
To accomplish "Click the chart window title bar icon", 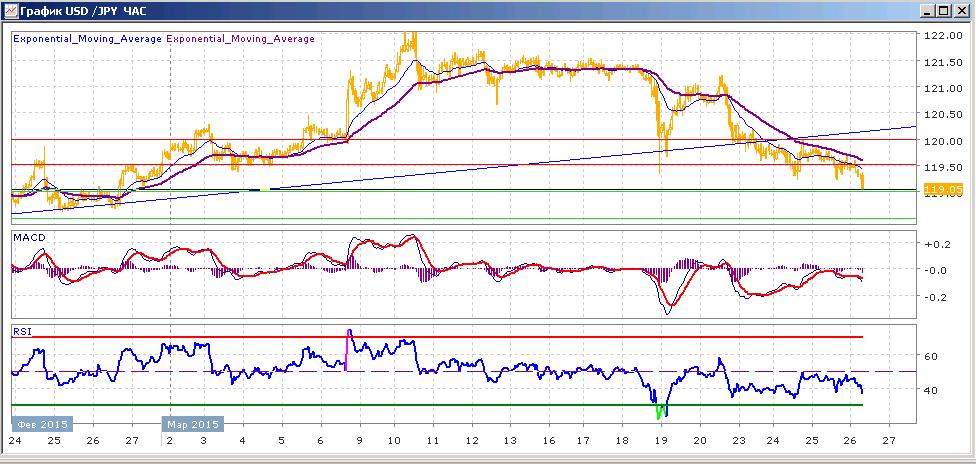I will click(9, 11).
